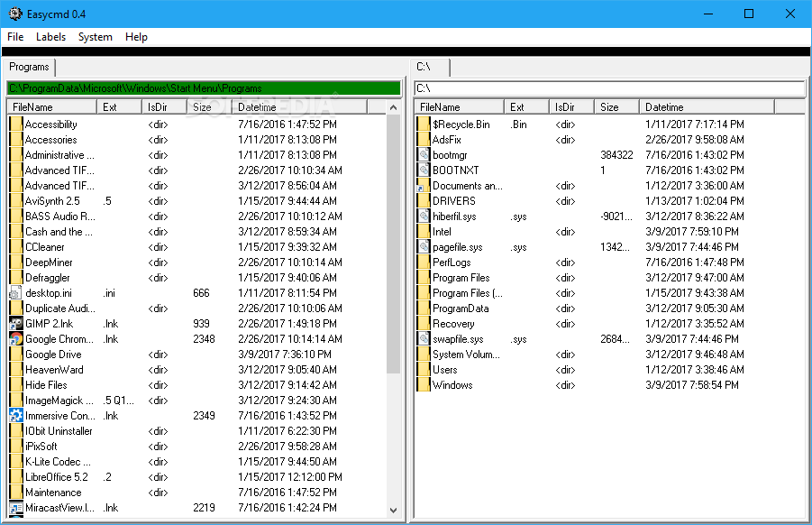
Task: Sort left pane by FileName column
Action: point(51,106)
